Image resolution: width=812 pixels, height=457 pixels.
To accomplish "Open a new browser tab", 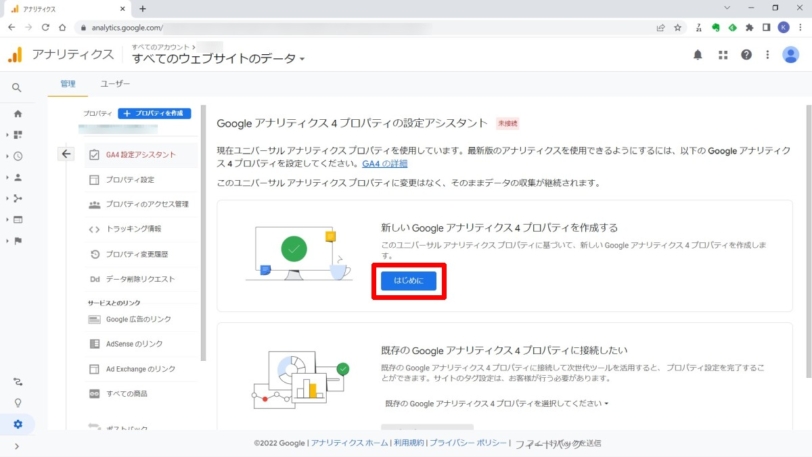I will pyautogui.click(x=142, y=8).
